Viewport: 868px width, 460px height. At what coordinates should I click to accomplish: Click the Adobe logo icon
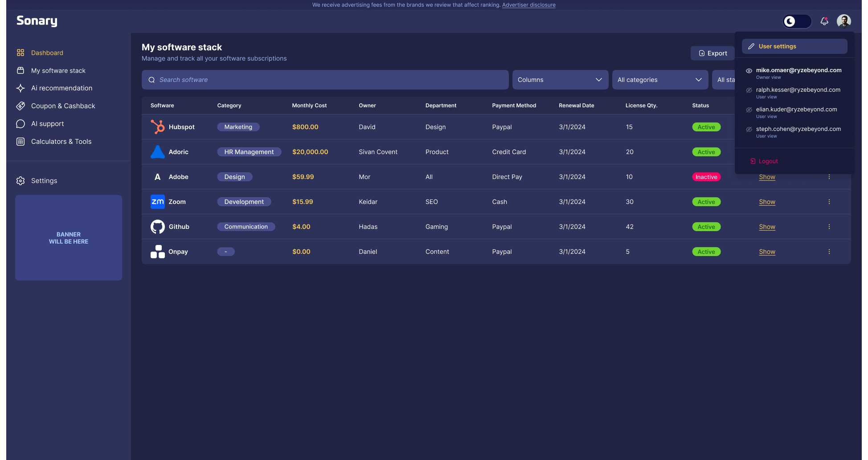click(157, 177)
